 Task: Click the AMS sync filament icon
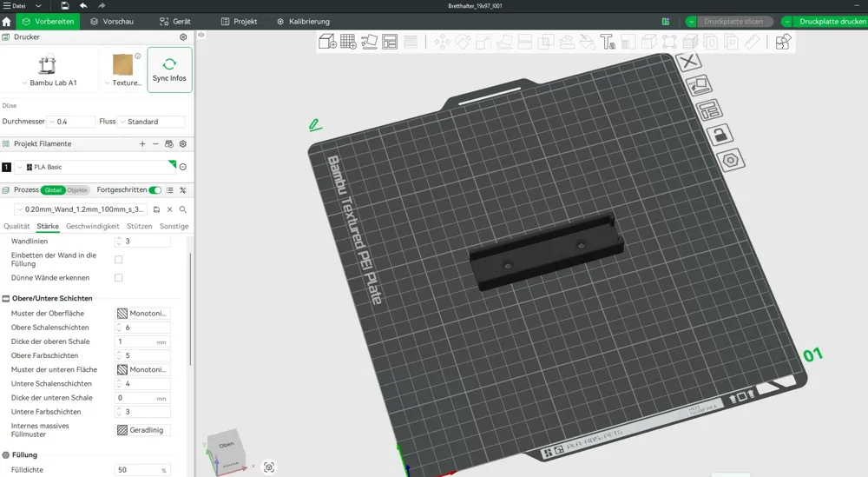(169, 144)
